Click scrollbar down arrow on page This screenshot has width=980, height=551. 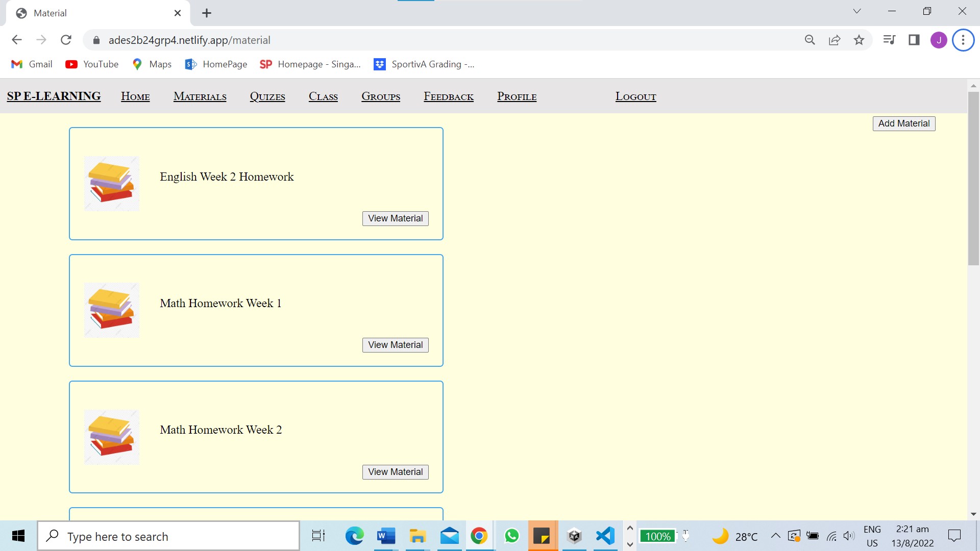[973, 514]
